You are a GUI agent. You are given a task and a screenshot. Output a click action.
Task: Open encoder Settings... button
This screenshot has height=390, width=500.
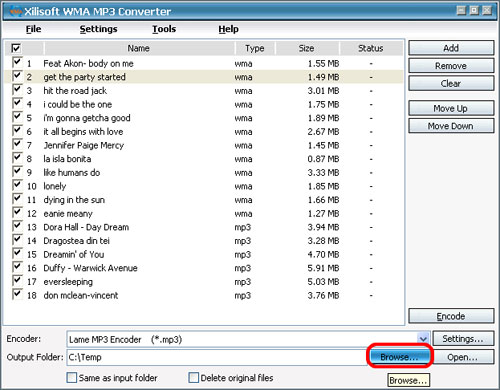point(463,339)
